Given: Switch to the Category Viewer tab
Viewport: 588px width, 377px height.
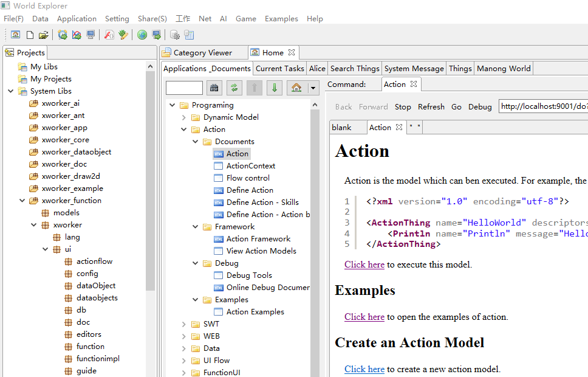Looking at the screenshot, I should tap(202, 52).
